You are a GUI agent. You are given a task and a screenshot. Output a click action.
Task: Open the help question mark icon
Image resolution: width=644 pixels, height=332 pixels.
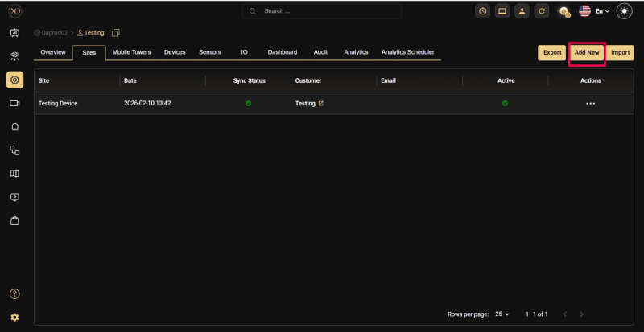click(x=14, y=294)
